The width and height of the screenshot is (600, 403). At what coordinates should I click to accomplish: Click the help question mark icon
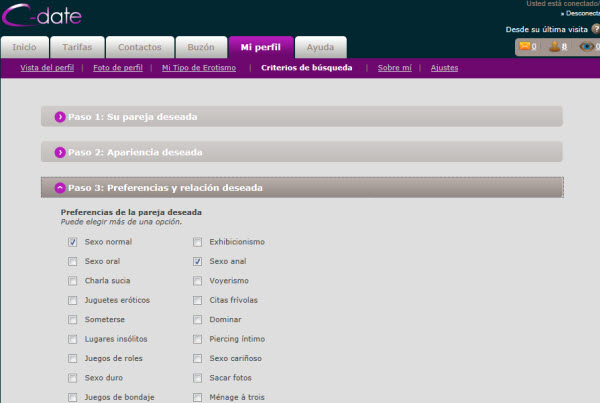tap(595, 29)
